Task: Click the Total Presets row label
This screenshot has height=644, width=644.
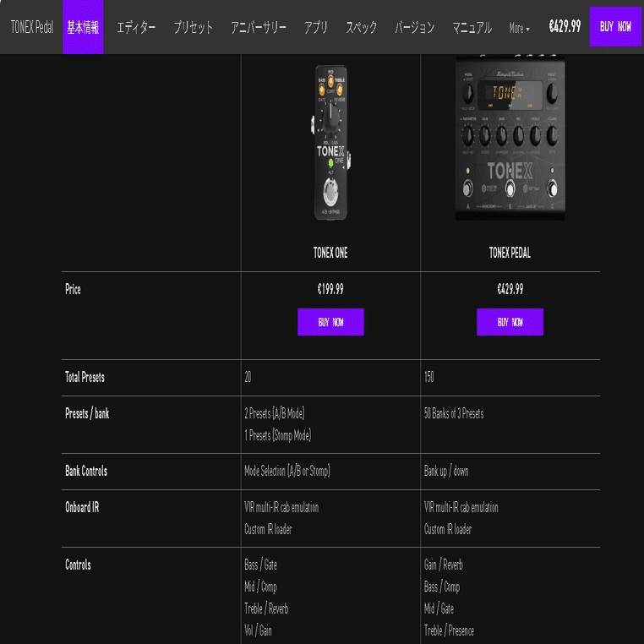Action: click(x=85, y=377)
